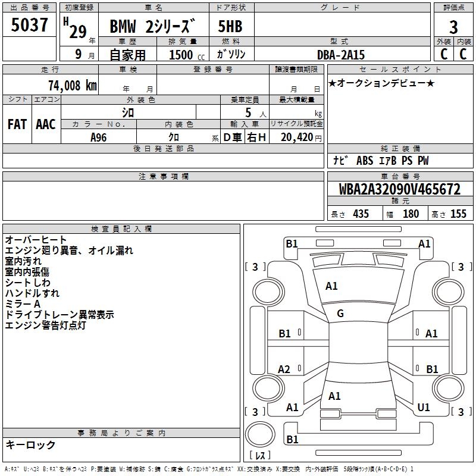The height and width of the screenshot is (476, 476).
Task: Select "ナビ" in genuine equipment
Action: point(340,160)
